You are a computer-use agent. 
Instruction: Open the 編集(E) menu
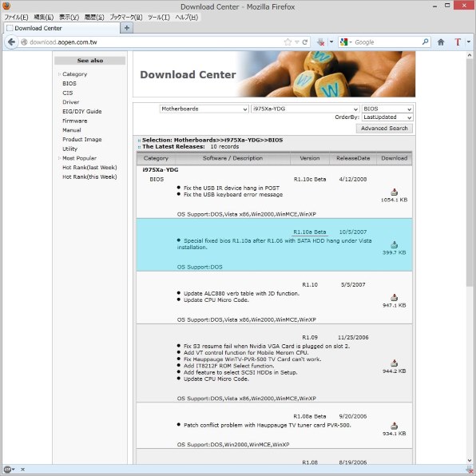(44, 18)
